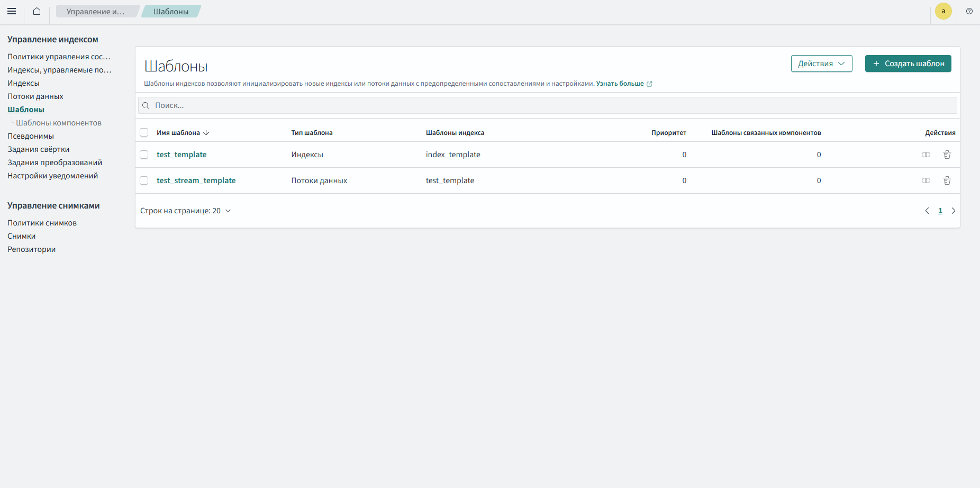Check the test_stream_template row checkbox
The height and width of the screenshot is (488, 980).
[x=144, y=180]
